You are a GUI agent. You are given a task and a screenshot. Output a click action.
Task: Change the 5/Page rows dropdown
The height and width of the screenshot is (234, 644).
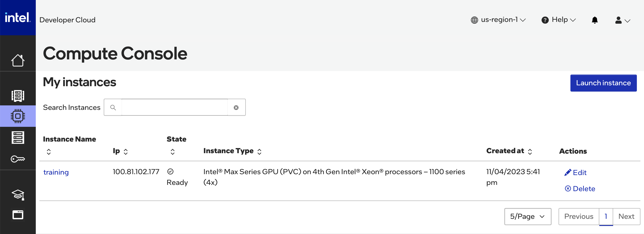(x=527, y=217)
